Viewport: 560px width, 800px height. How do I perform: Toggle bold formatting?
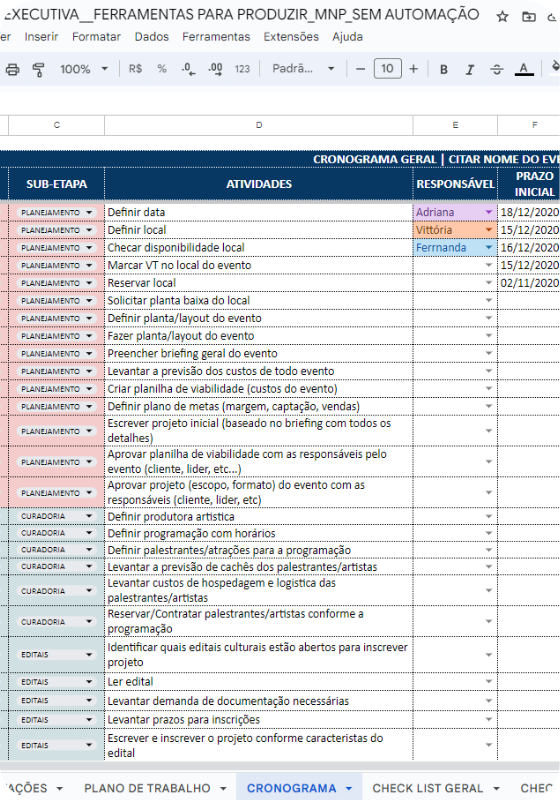(444, 69)
